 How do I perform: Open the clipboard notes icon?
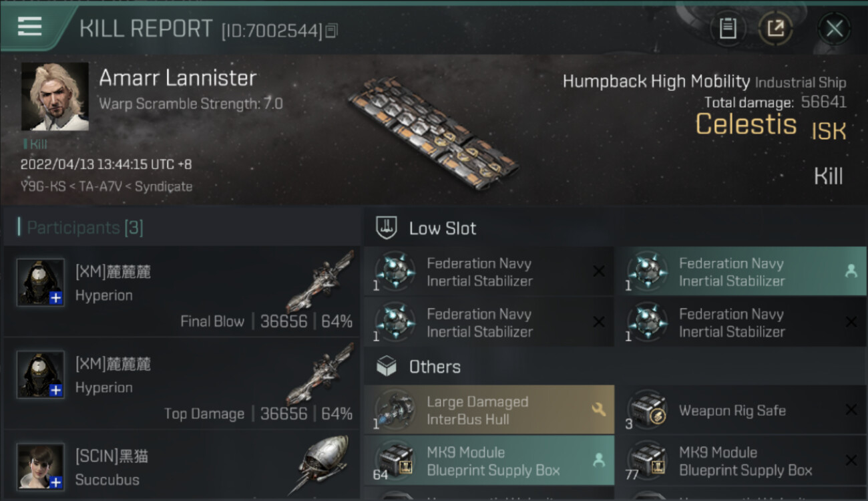(728, 28)
